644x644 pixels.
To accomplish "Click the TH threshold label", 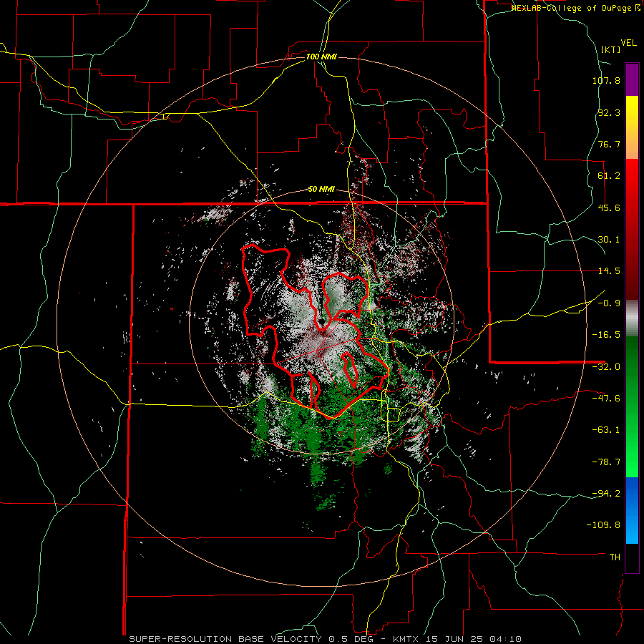I will click(x=615, y=557).
